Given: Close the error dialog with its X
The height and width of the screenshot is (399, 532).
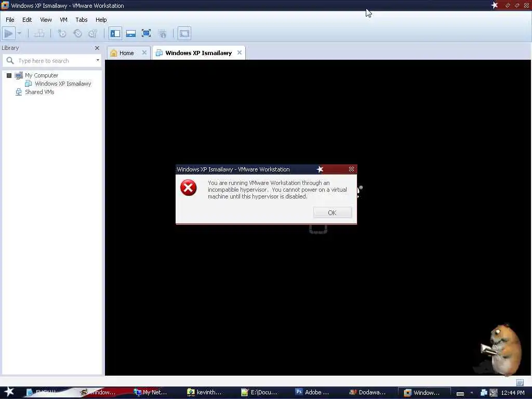Looking at the screenshot, I should pos(352,169).
